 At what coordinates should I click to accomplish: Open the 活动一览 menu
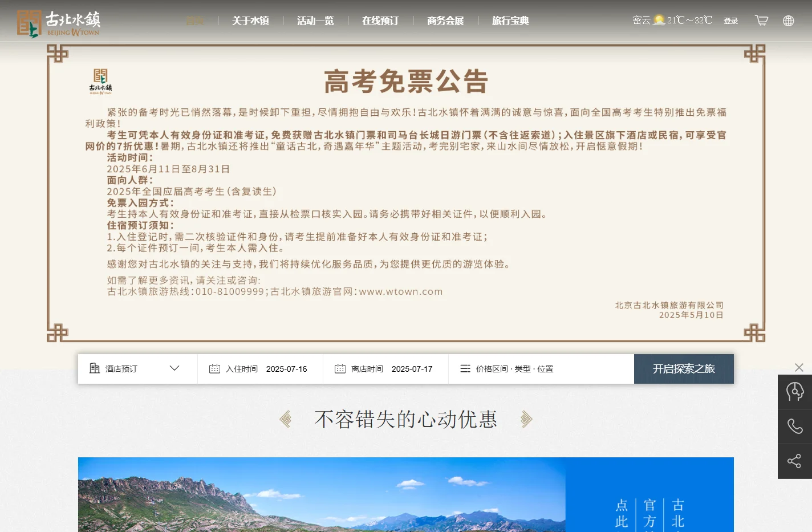[315, 21]
